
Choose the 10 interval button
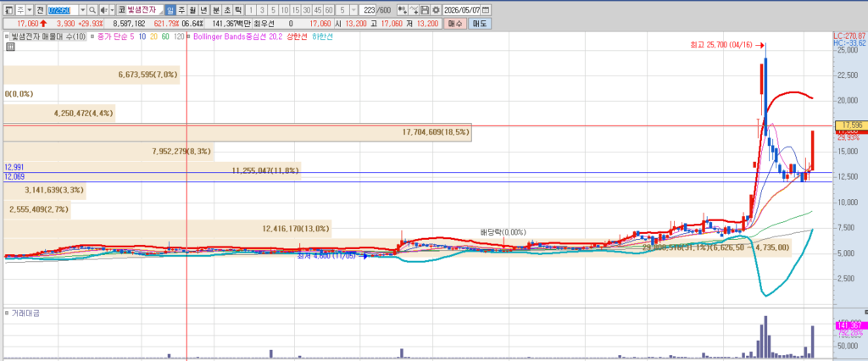click(x=284, y=10)
